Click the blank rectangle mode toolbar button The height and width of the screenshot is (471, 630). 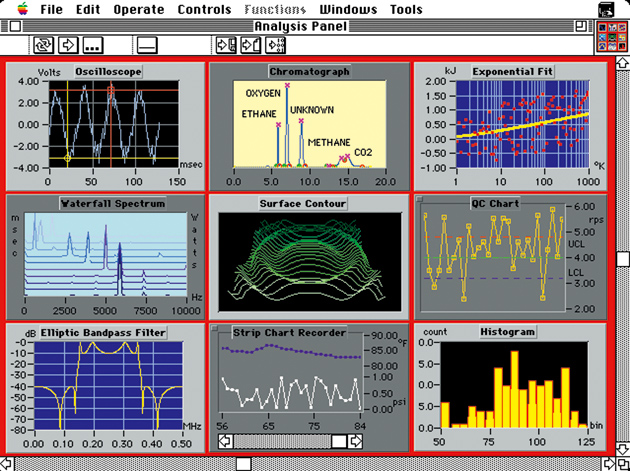[x=147, y=45]
